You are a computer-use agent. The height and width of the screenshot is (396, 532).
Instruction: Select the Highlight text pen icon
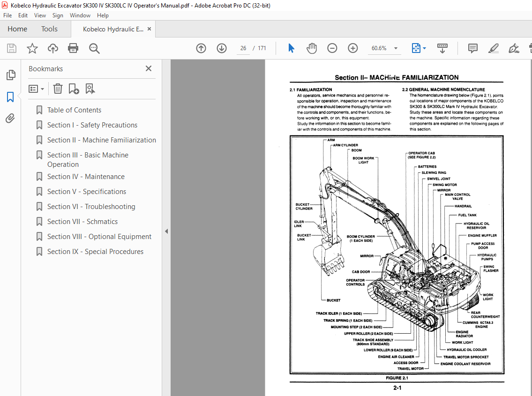point(493,48)
